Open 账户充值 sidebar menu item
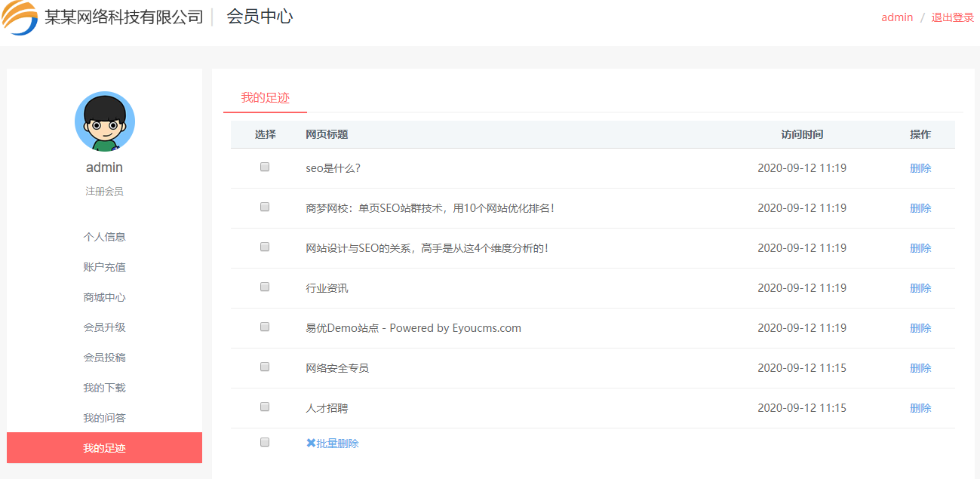980x479 pixels. tap(104, 267)
